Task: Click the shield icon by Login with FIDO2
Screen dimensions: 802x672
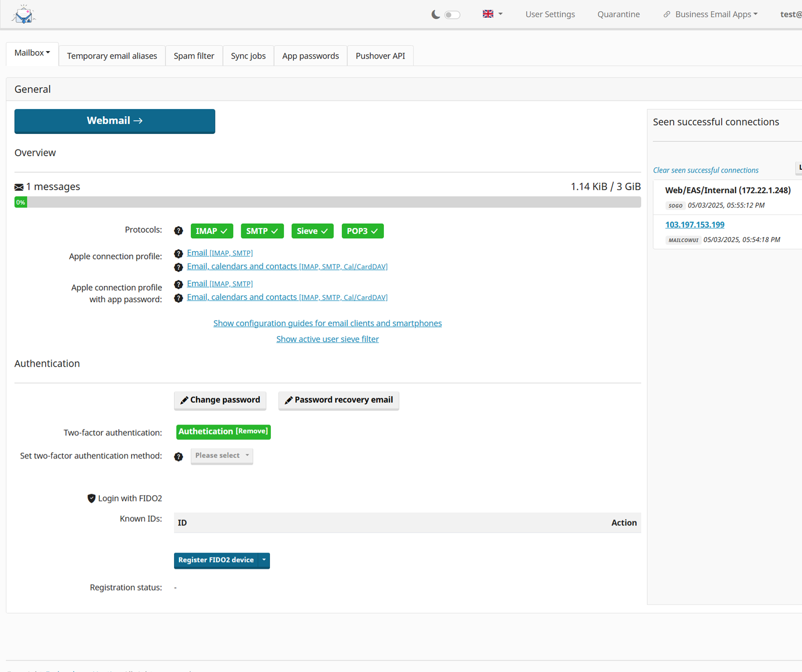Action: [x=91, y=498]
